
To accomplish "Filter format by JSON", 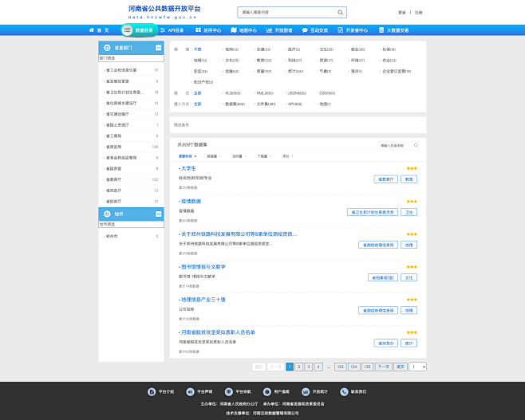I will pyautogui.click(x=297, y=93).
